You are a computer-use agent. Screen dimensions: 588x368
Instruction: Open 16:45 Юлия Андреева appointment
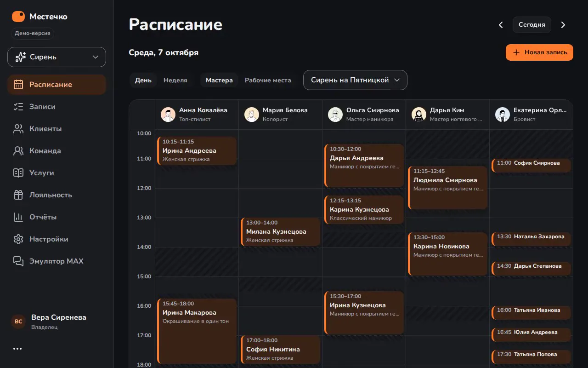click(531, 334)
